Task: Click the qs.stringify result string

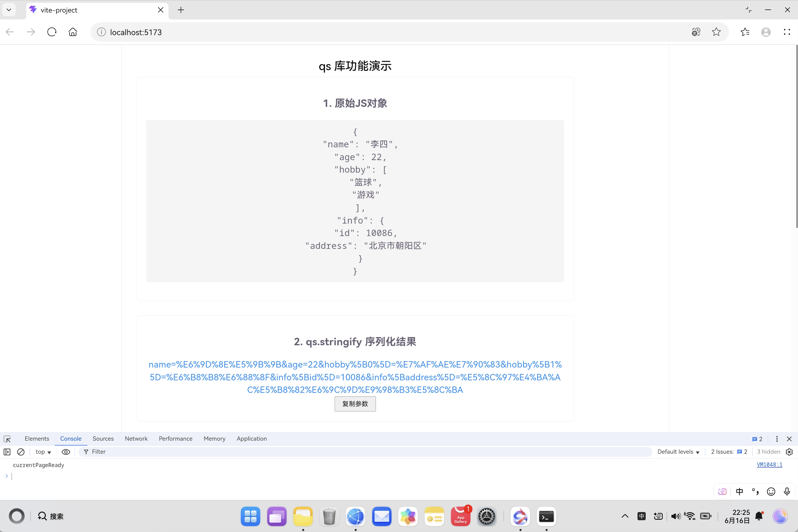Action: pos(355,377)
